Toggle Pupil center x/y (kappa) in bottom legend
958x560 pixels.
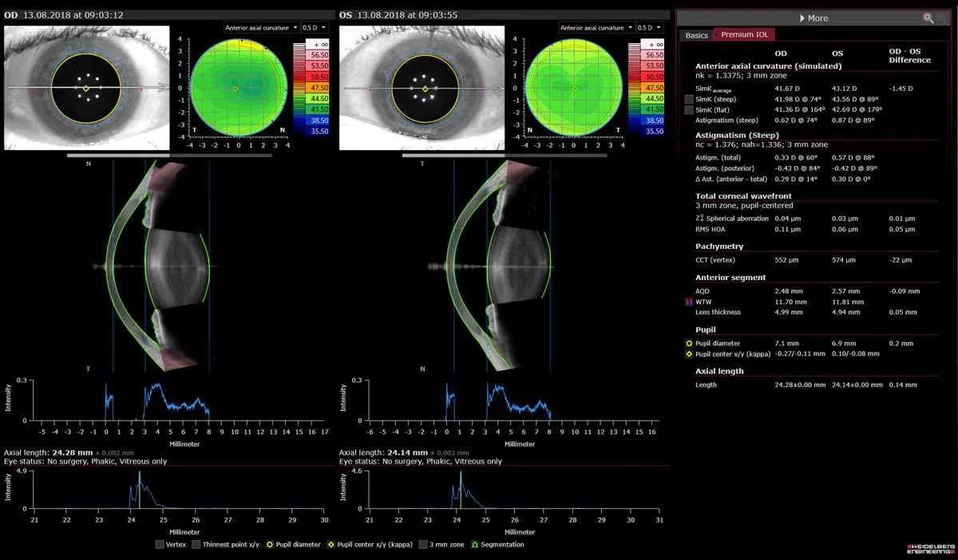[x=332, y=545]
